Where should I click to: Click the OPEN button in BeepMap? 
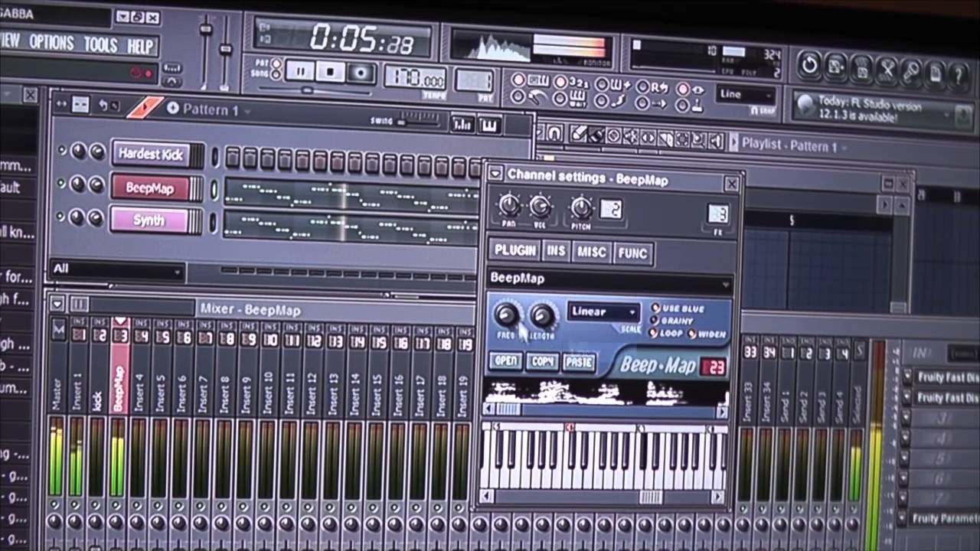pyautogui.click(x=505, y=360)
